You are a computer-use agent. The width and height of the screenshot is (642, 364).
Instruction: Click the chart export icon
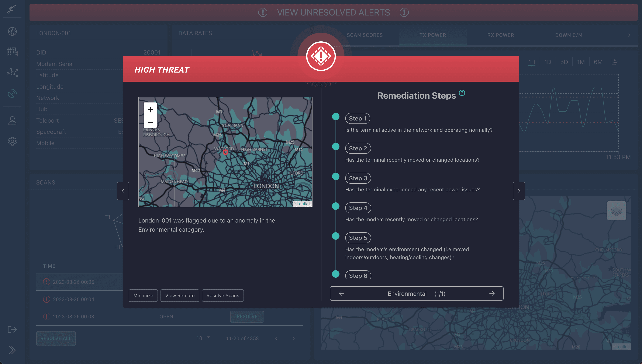(614, 62)
